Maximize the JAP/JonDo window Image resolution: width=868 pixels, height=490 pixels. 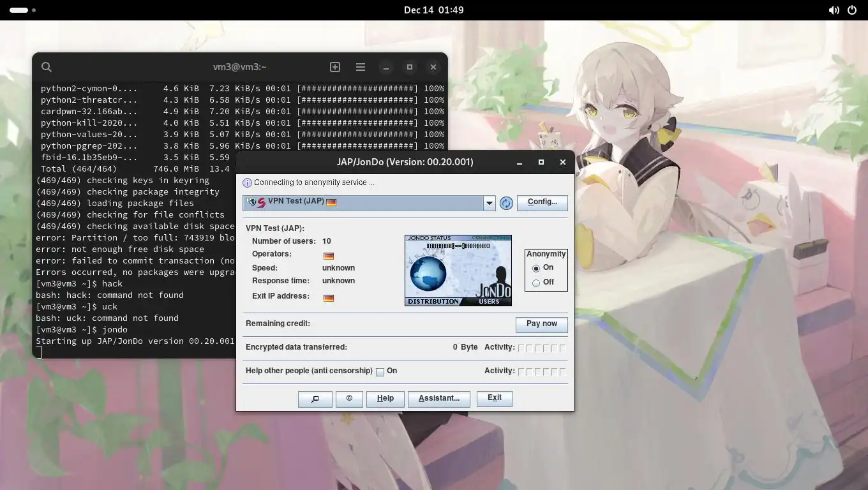pos(541,162)
